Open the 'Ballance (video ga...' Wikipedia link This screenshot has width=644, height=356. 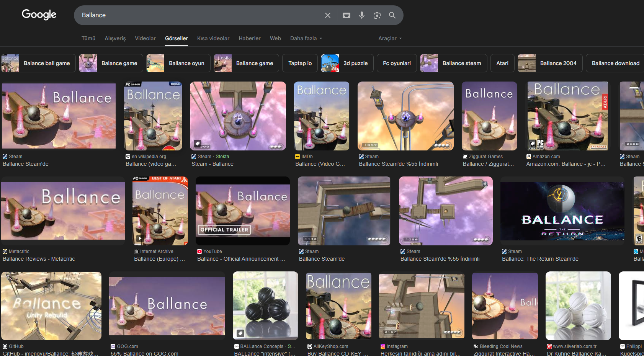point(151,164)
